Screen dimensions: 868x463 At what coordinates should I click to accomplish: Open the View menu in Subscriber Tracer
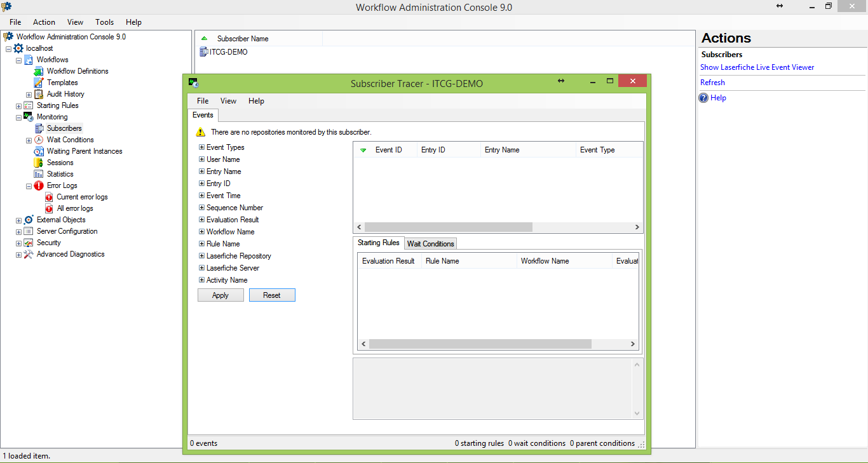(x=228, y=101)
